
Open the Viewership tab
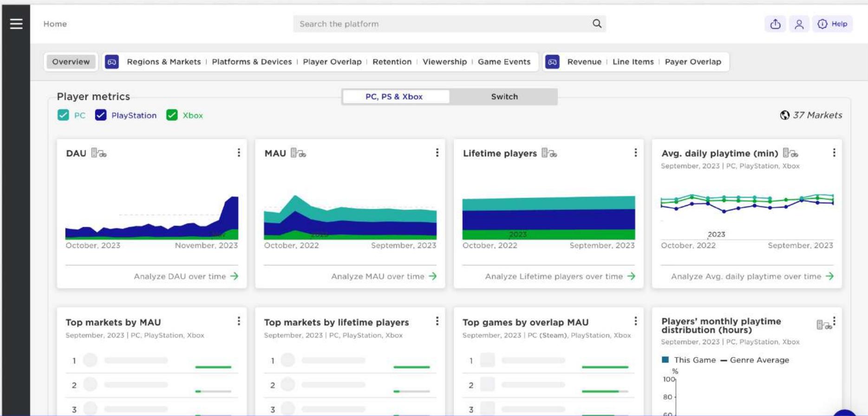[444, 62]
